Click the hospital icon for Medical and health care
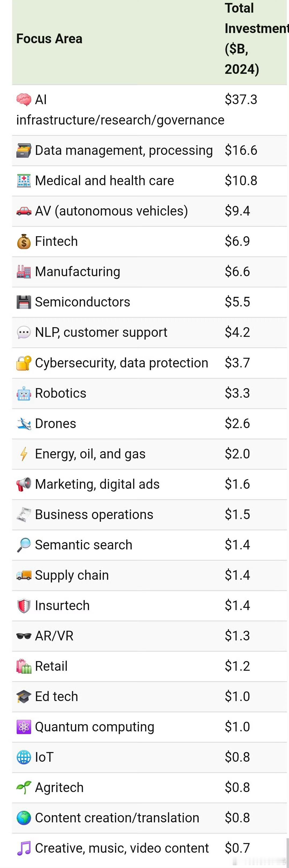289x868 pixels. pyautogui.click(x=24, y=181)
